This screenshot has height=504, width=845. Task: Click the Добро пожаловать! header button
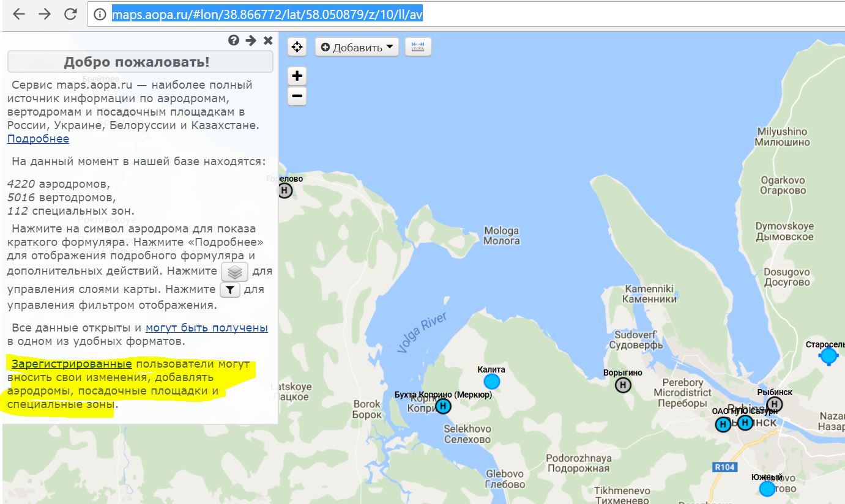point(140,62)
